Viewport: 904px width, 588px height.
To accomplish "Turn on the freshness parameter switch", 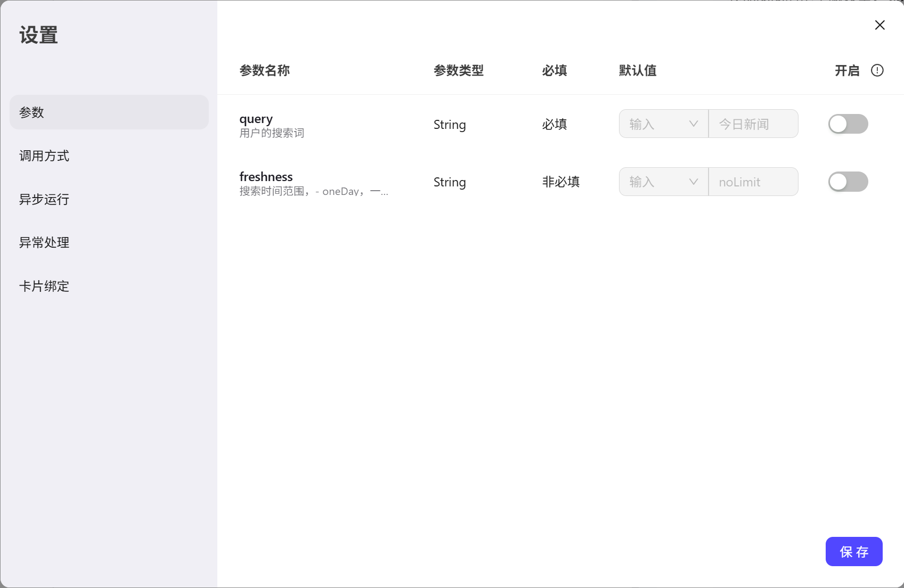I will point(848,182).
